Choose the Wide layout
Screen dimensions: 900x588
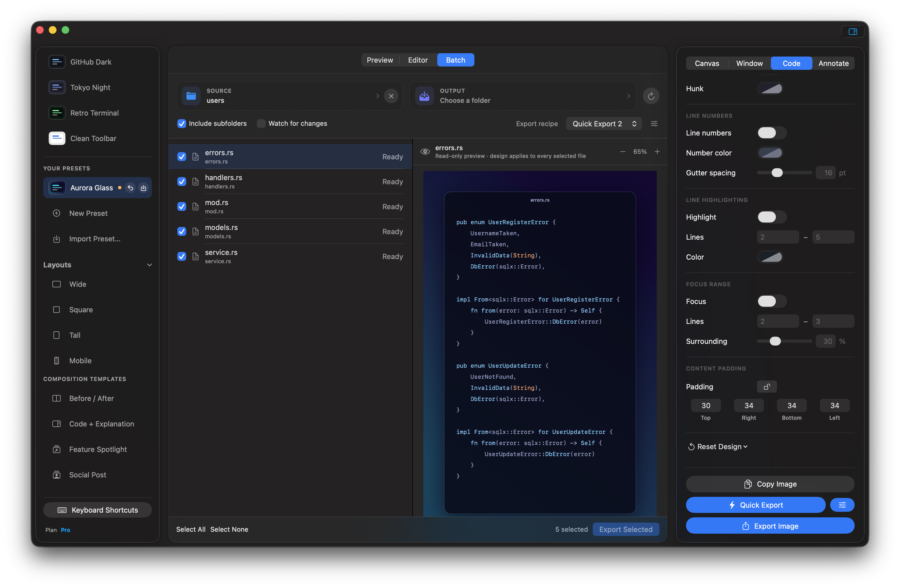[x=97, y=284]
